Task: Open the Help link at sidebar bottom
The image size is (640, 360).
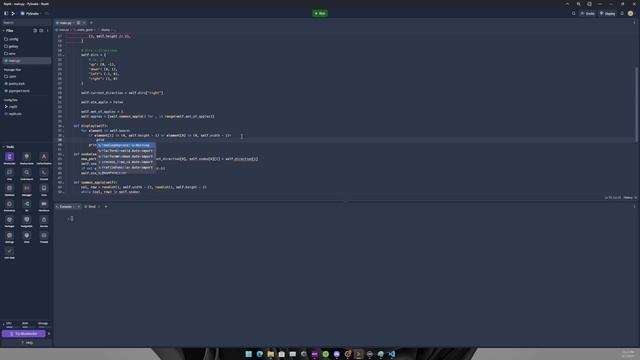Action: [x=27, y=343]
